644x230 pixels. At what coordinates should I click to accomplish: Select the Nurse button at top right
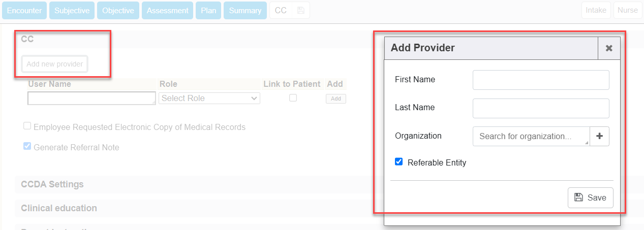(x=627, y=11)
